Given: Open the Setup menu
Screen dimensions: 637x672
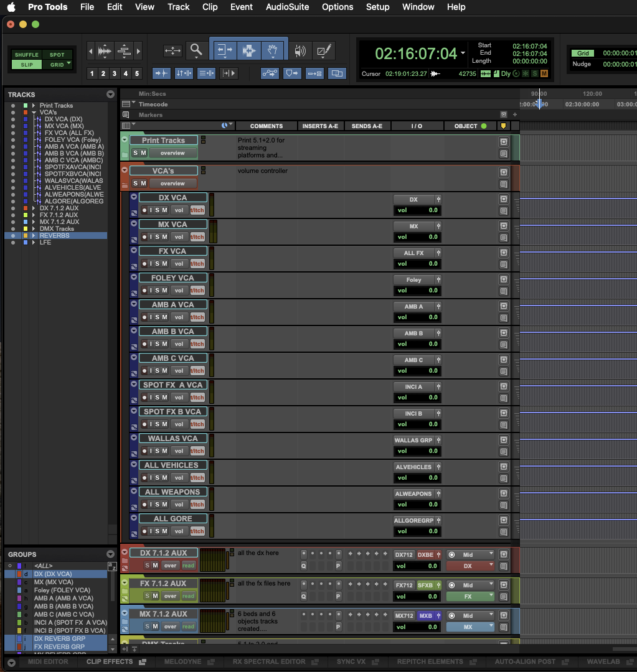Looking at the screenshot, I should tap(377, 7).
